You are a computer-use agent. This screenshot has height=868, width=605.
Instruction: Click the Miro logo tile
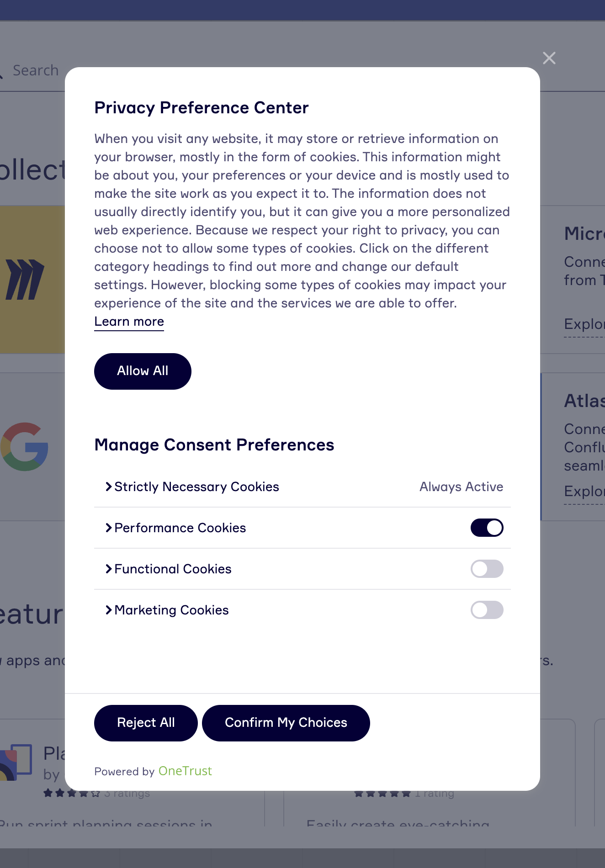27,279
